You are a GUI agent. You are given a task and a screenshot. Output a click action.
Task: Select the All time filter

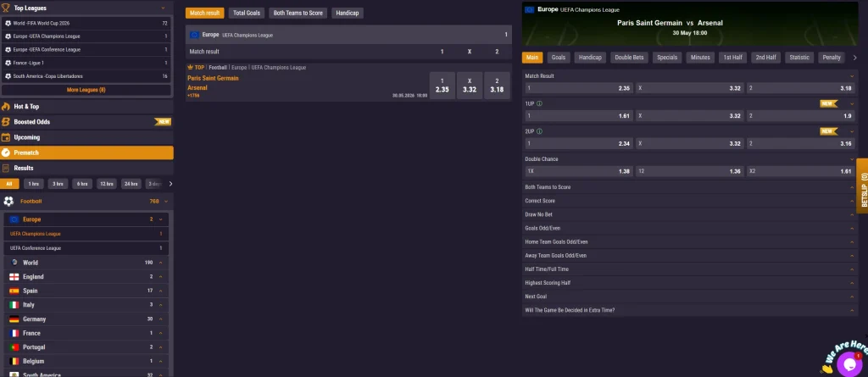pyautogui.click(x=9, y=184)
